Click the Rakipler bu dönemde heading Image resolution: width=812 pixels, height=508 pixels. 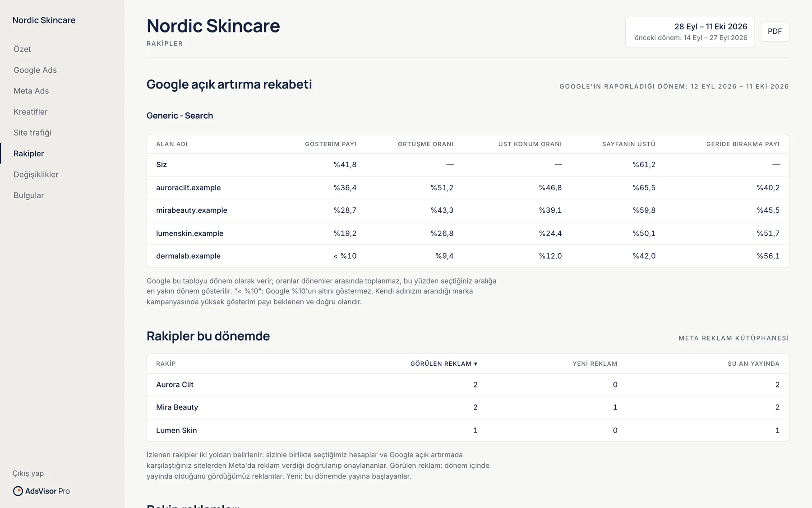point(208,336)
